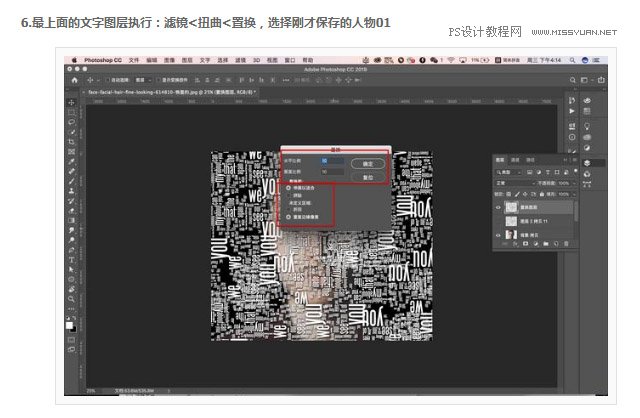Click the Home icon in options bar
Image resolution: width=640 pixels, height=418 pixels.
coord(74,80)
